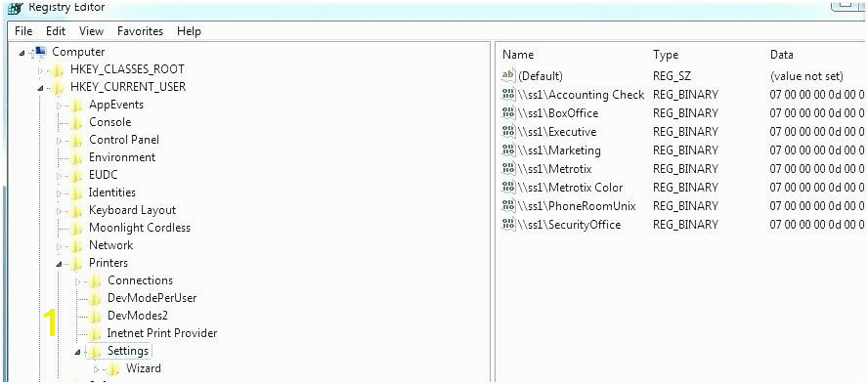Click the BoxOffice binary value icon
Screen dimensions: 868x385
point(508,113)
